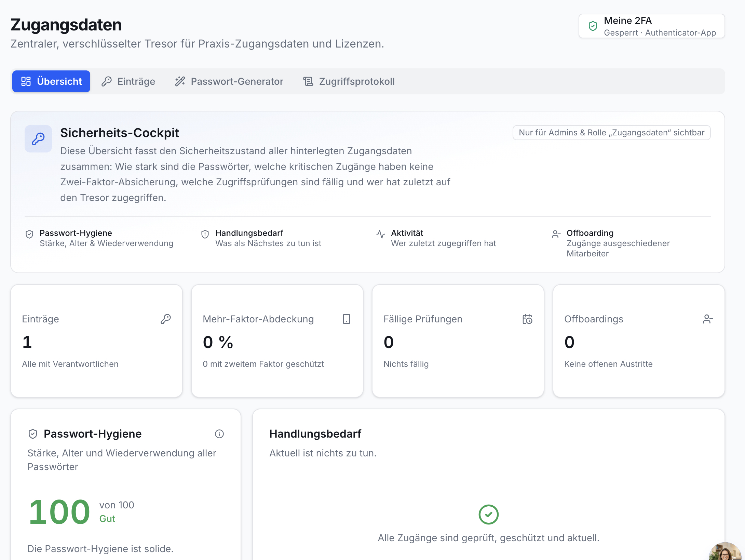The width and height of the screenshot is (745, 560).
Task: Click the user icon in Offboardings card
Action: click(708, 319)
